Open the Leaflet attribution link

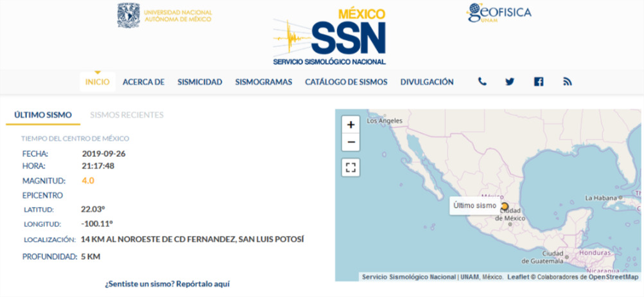coord(518,277)
